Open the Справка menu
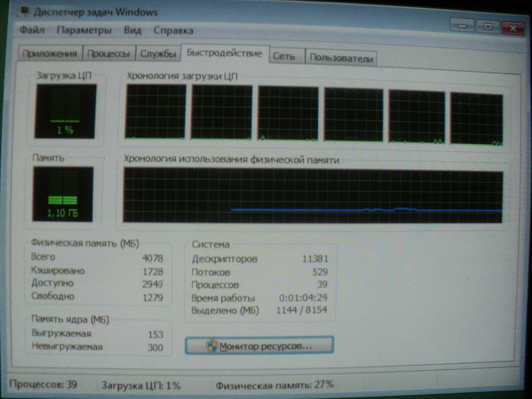 (173, 31)
